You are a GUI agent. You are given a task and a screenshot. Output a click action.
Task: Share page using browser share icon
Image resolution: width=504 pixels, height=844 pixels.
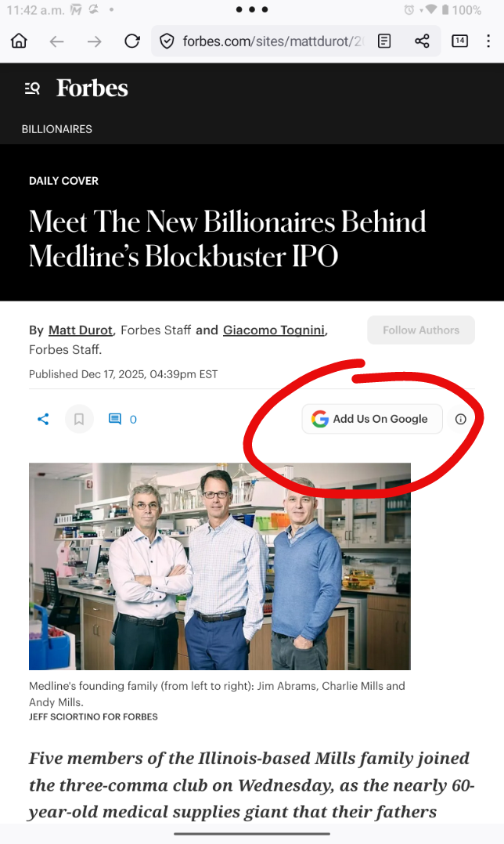(x=422, y=41)
